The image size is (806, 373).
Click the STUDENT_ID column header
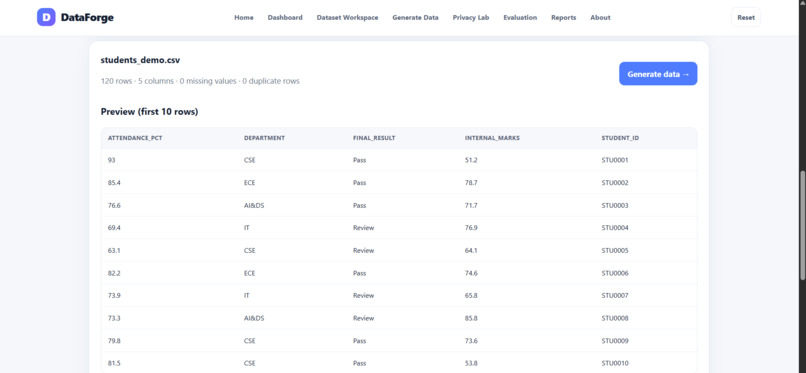pos(620,138)
